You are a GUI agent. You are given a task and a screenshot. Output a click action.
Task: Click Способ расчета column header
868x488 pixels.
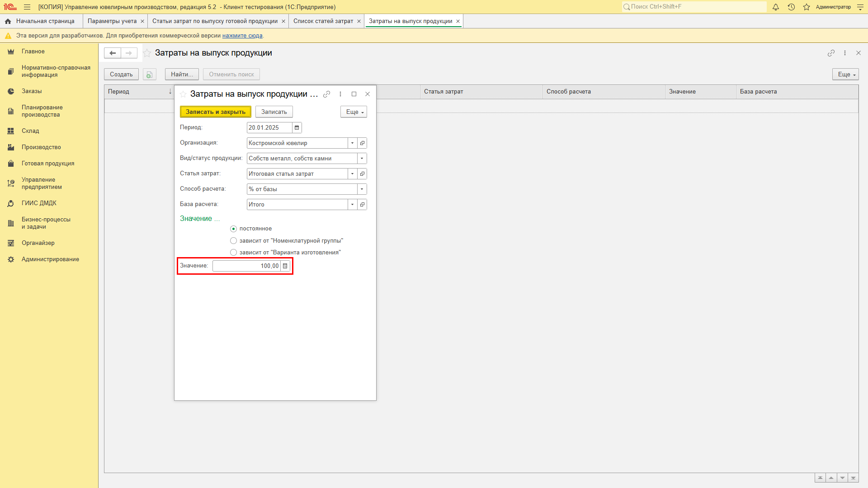point(604,92)
